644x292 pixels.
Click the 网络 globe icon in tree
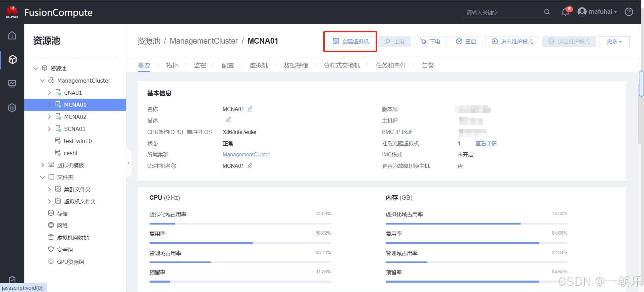[51, 225]
